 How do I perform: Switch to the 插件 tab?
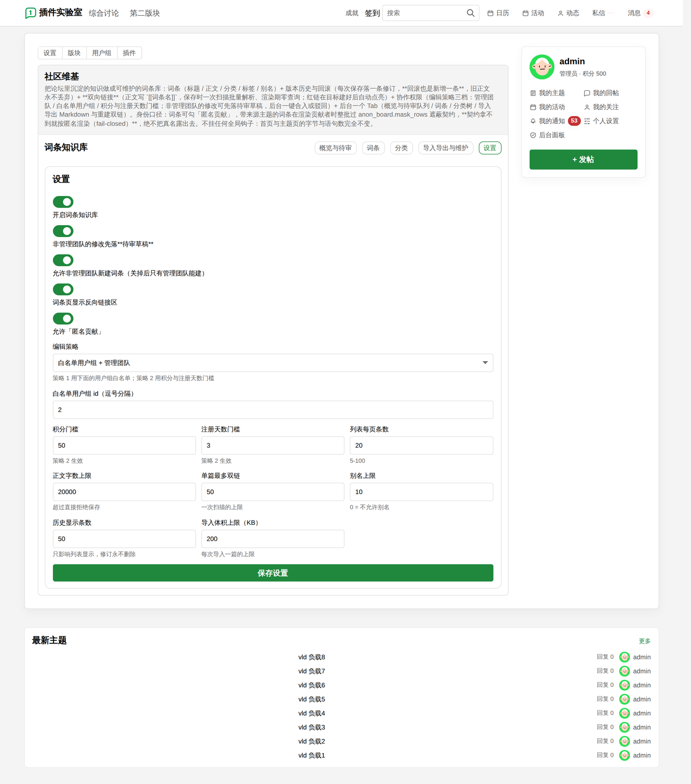[129, 53]
